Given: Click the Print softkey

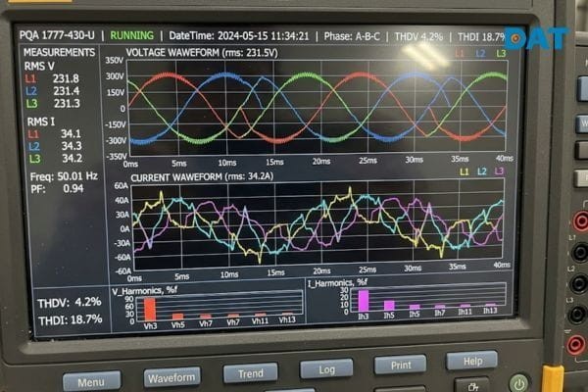Looking at the screenshot, I should click(401, 365).
